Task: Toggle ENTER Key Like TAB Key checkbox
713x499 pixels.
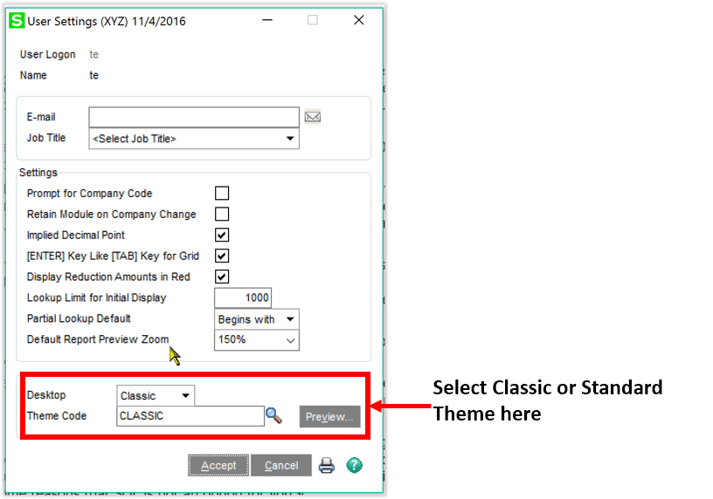Action: click(x=222, y=256)
